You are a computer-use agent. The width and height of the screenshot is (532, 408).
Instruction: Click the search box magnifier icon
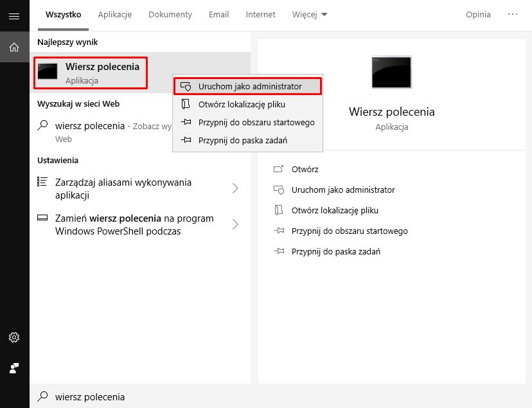pyautogui.click(x=43, y=396)
